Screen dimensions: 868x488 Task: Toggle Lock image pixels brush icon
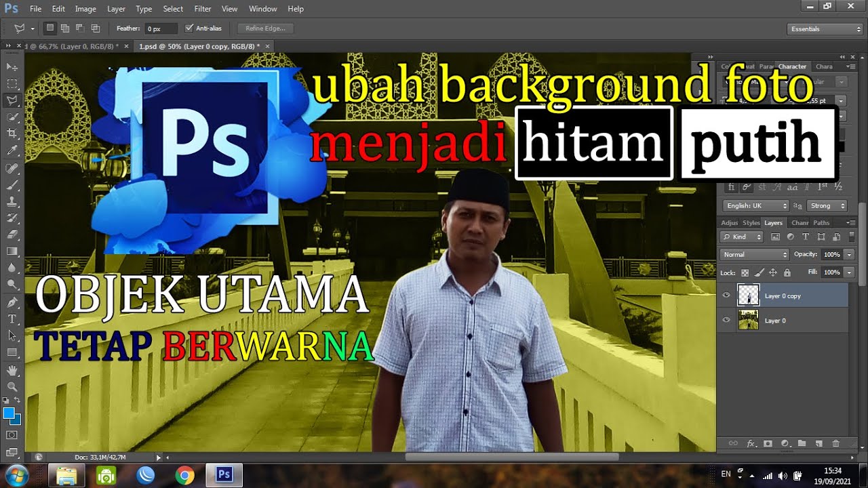[x=759, y=272]
